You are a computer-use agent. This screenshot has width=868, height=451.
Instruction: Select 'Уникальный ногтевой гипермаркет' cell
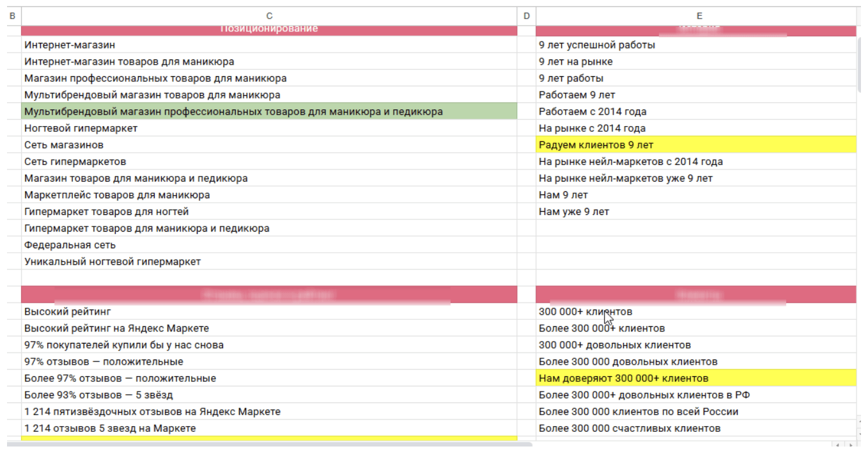pyautogui.click(x=269, y=261)
